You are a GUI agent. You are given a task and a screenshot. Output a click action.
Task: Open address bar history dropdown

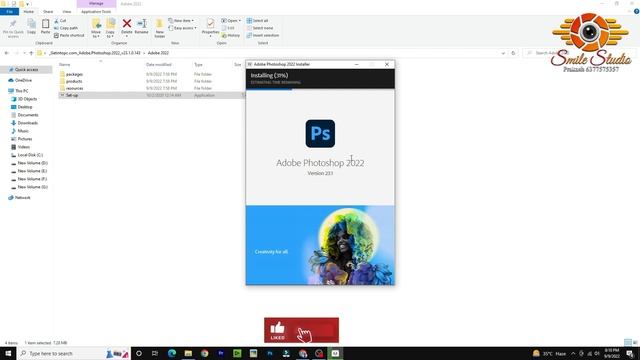click(503, 53)
